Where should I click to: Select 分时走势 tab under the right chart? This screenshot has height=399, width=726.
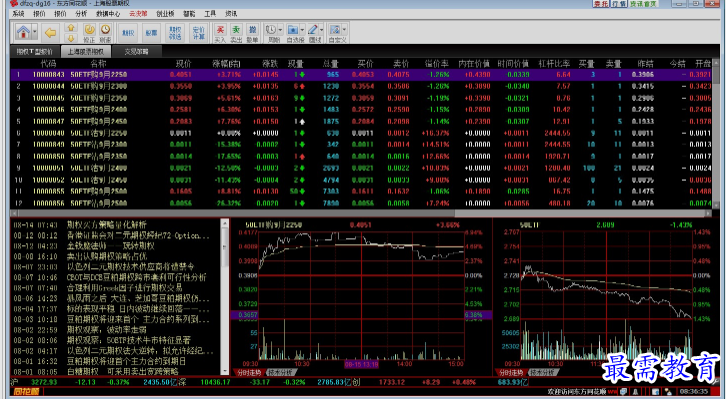tap(512, 372)
